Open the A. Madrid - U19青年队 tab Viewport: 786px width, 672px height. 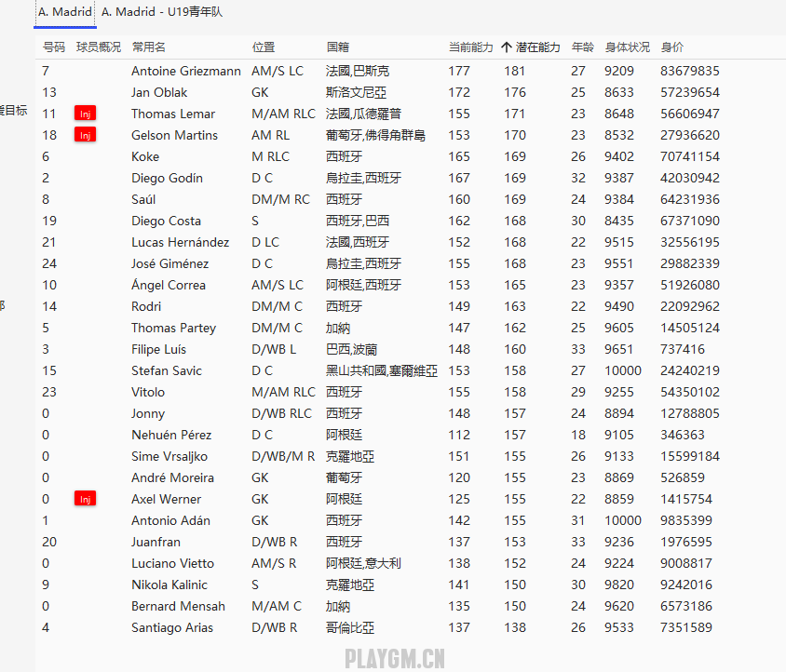tap(162, 12)
